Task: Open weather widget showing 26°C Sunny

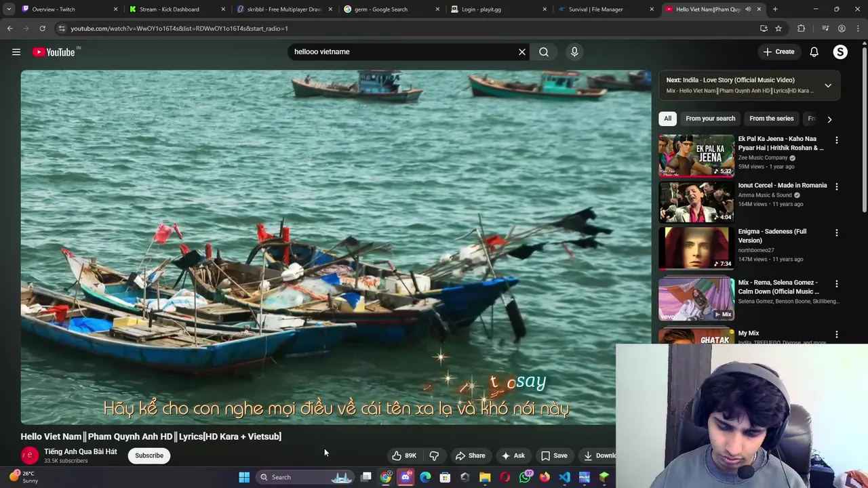Action: [23, 477]
